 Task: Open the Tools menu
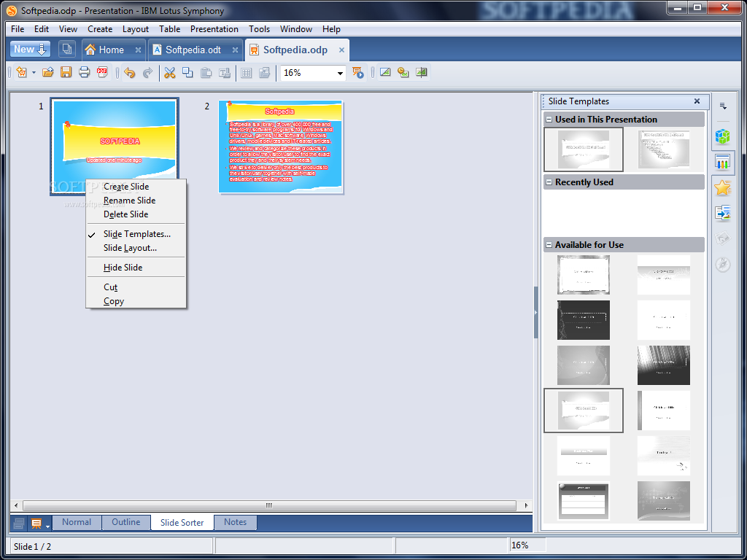coord(259,29)
